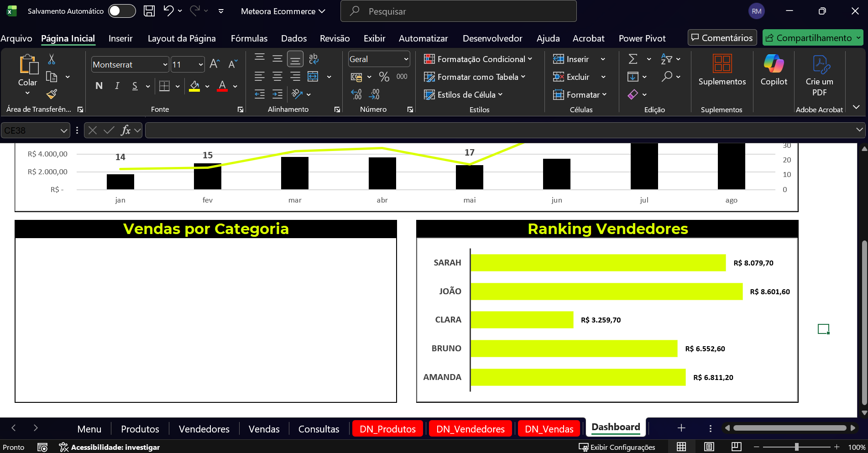Open the Formatação Condicional dropdown
This screenshot has width=868, height=453.
(478, 59)
